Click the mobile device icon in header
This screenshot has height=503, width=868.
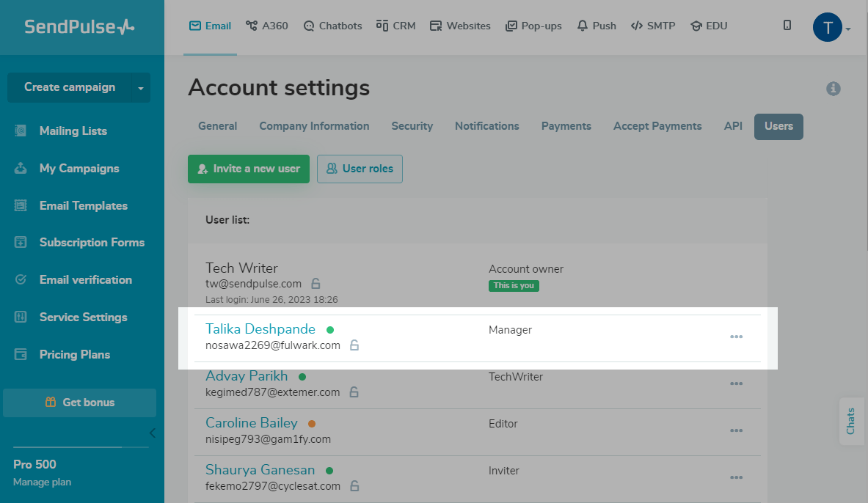(787, 26)
